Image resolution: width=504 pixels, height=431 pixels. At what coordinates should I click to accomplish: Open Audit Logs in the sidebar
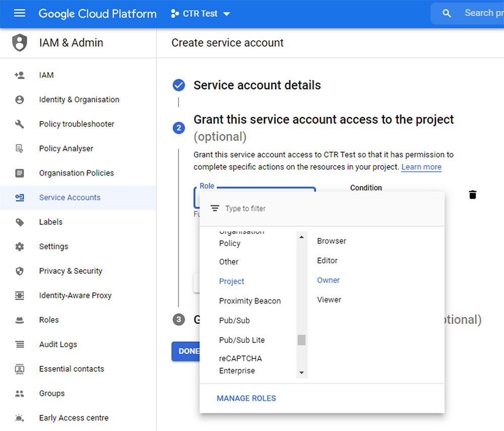tap(58, 344)
